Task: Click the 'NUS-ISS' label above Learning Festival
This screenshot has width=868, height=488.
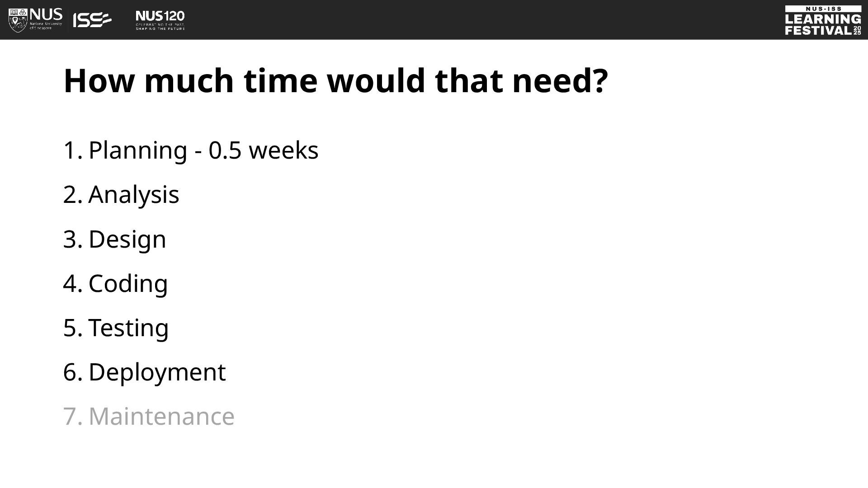Action: 823,9
